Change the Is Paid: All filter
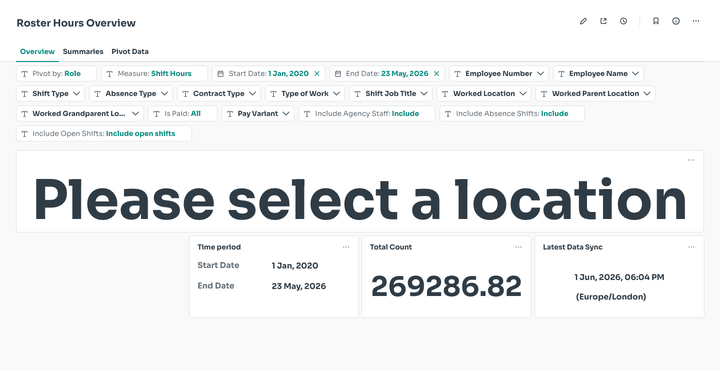 click(183, 113)
